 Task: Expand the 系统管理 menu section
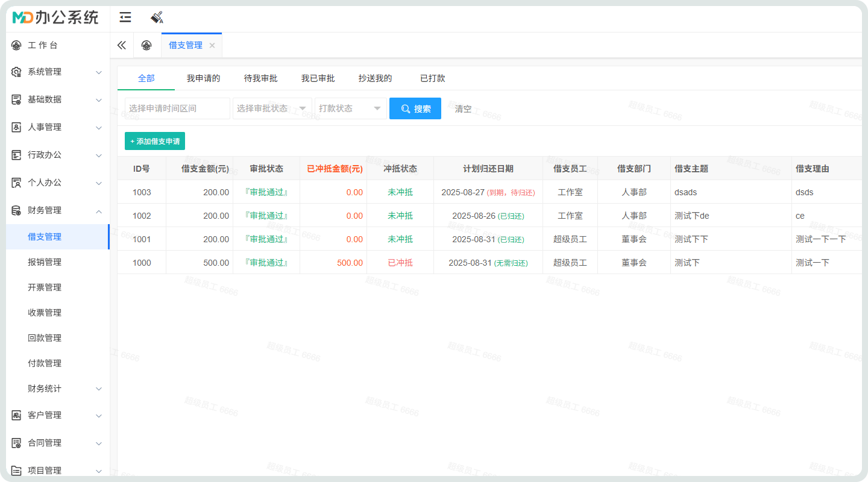[99, 72]
